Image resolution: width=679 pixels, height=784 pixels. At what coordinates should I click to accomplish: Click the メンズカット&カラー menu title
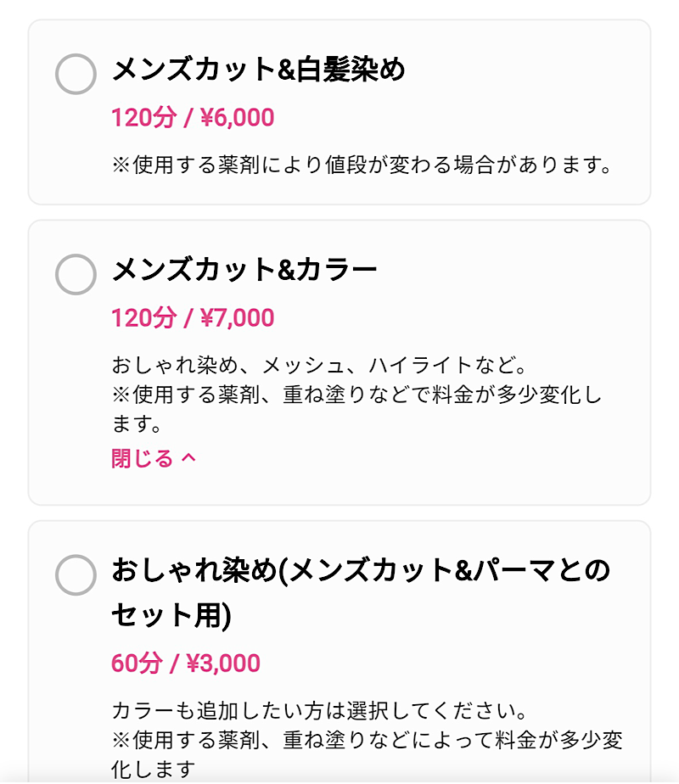pos(244,271)
